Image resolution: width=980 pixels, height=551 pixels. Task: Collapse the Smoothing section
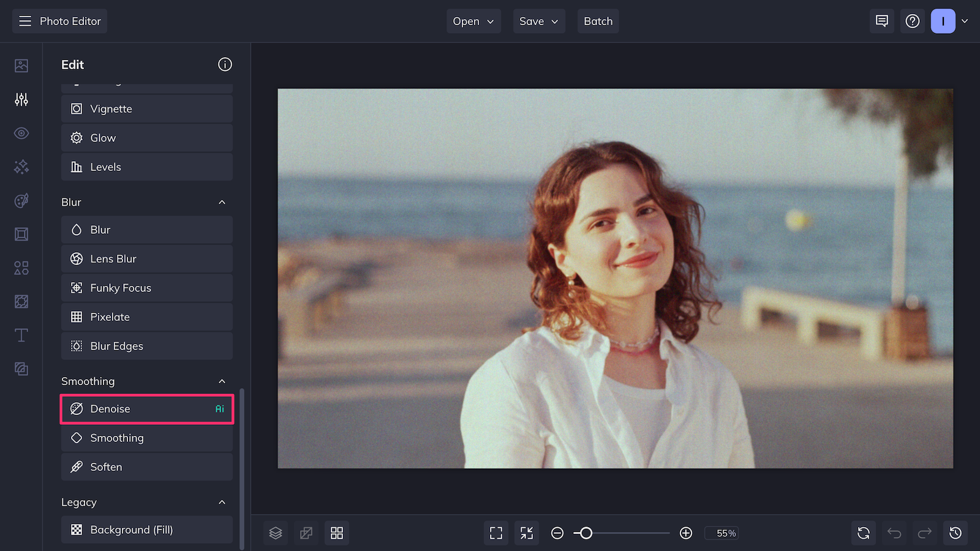click(x=222, y=381)
